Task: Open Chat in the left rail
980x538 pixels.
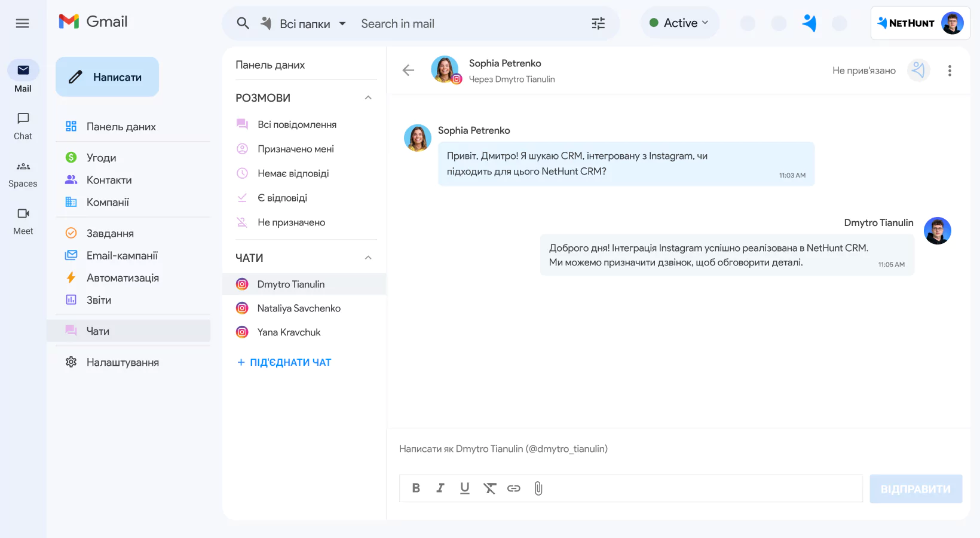Action: pyautogui.click(x=23, y=126)
